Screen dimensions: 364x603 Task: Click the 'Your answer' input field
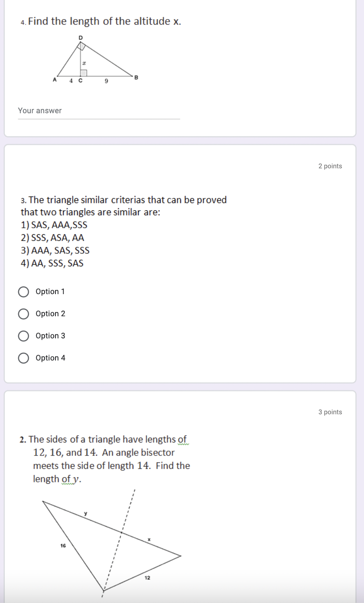click(87, 111)
